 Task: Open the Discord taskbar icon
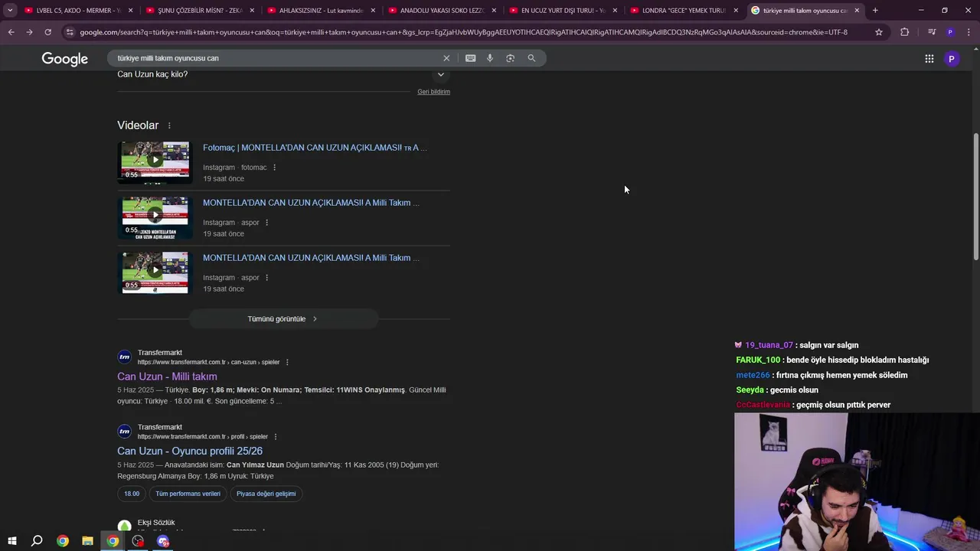[163, 541]
